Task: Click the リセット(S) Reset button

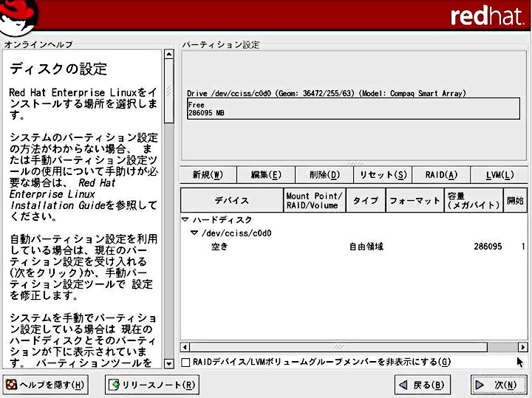Action: point(383,175)
